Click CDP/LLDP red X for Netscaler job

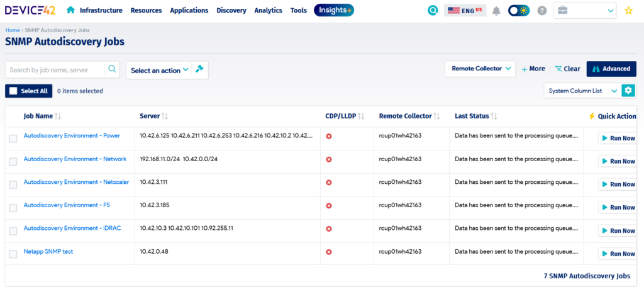328,183
